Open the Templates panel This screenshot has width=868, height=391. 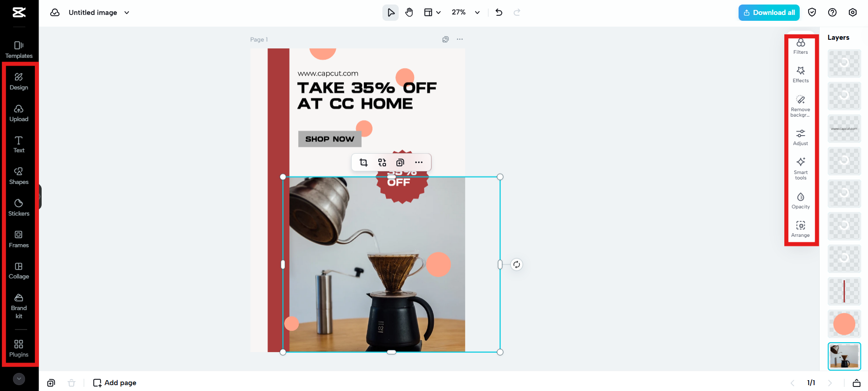coord(19,50)
